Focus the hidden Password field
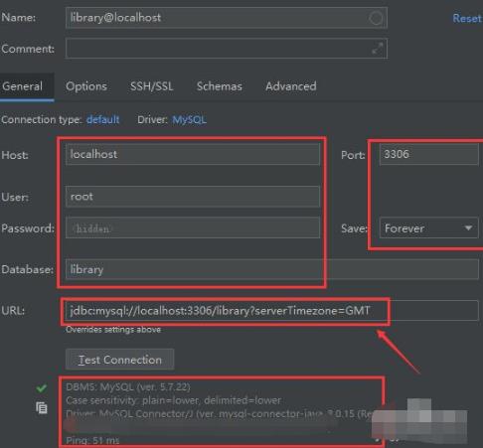This screenshot has height=448, width=483. (x=193, y=227)
